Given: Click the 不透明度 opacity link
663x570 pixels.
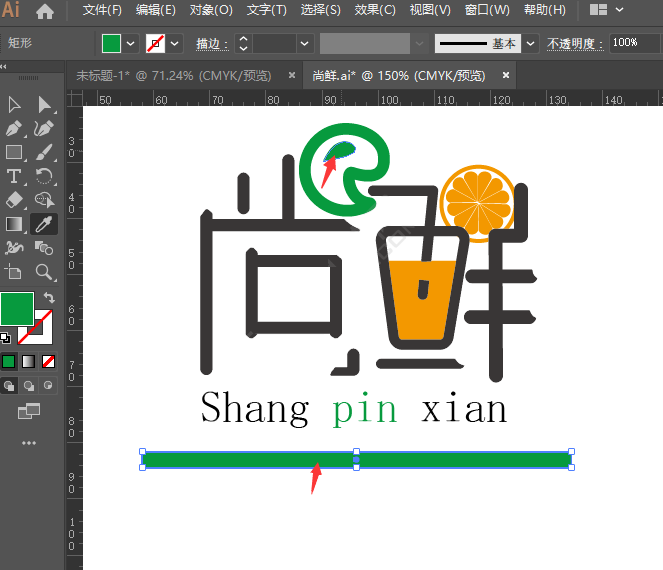Looking at the screenshot, I should 577,44.
